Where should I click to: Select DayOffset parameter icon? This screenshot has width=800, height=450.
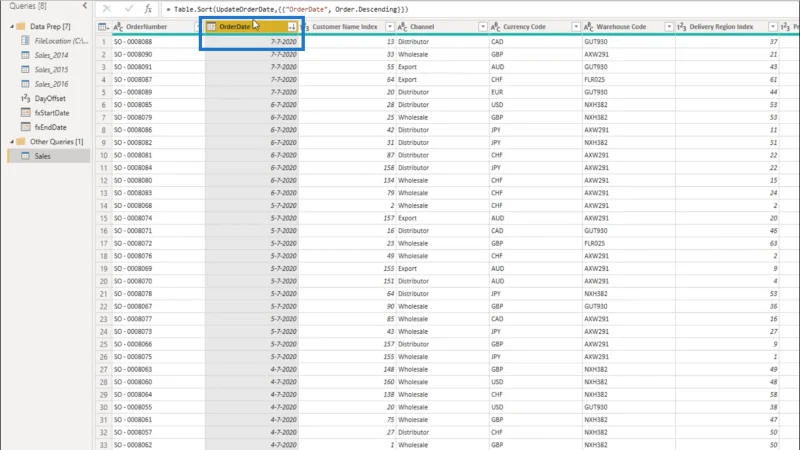coord(26,98)
